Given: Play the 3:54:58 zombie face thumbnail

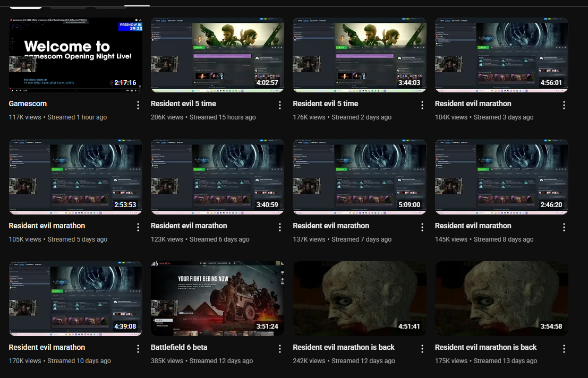Looking at the screenshot, I should (501, 298).
